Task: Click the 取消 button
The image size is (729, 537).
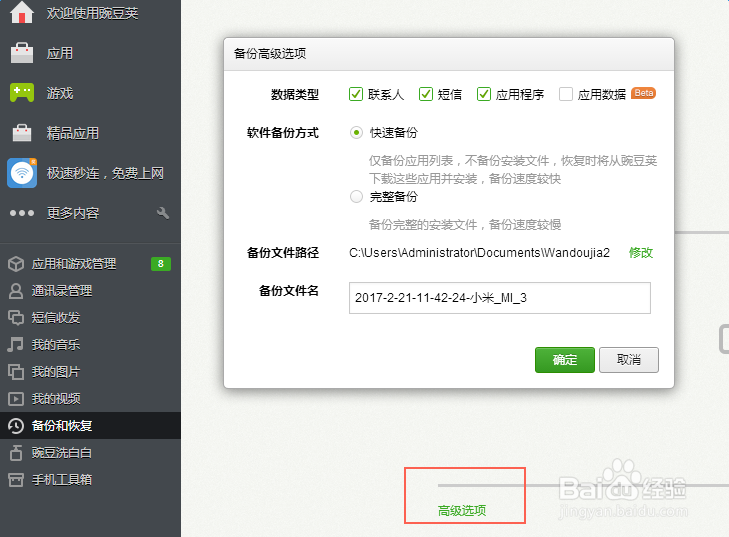Action: click(629, 360)
